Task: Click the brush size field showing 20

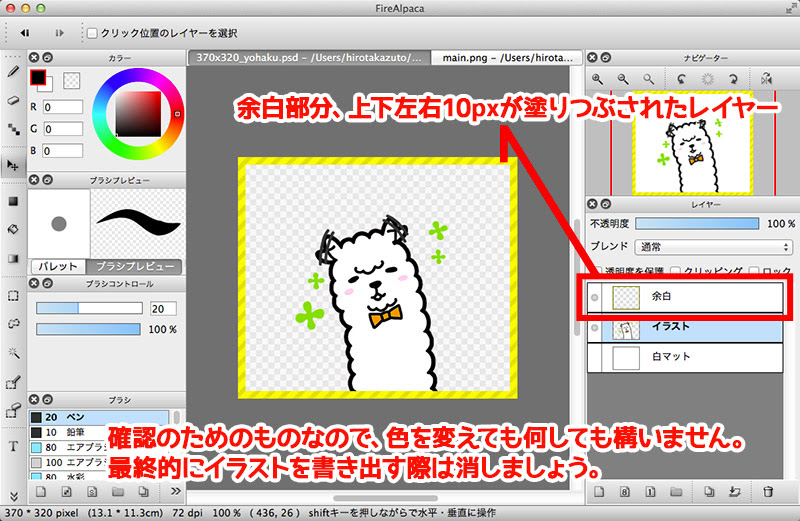Action: (x=163, y=309)
